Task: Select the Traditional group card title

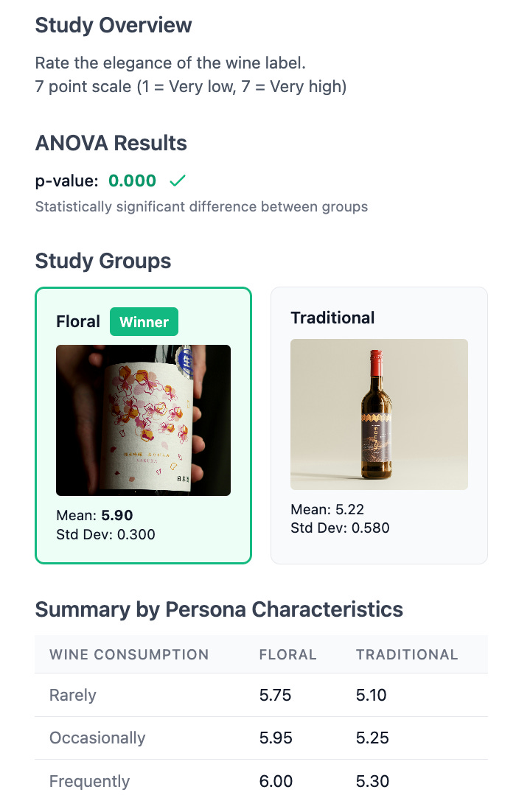Action: point(332,318)
